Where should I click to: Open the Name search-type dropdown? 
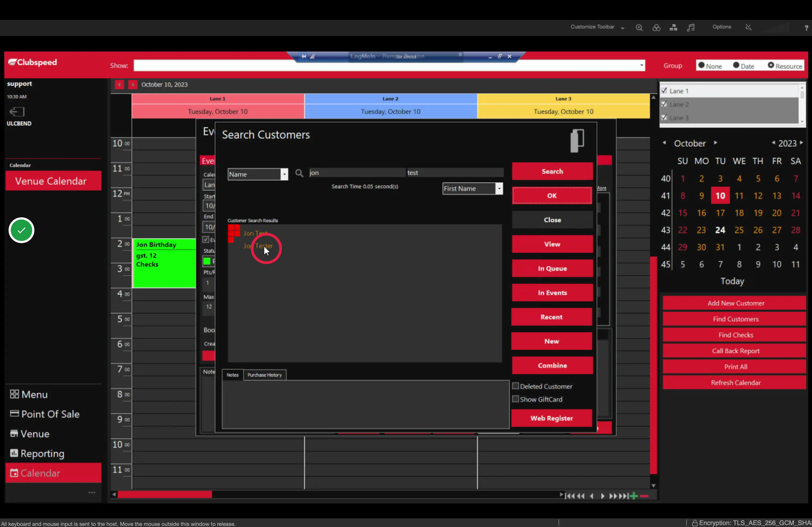[x=284, y=174]
